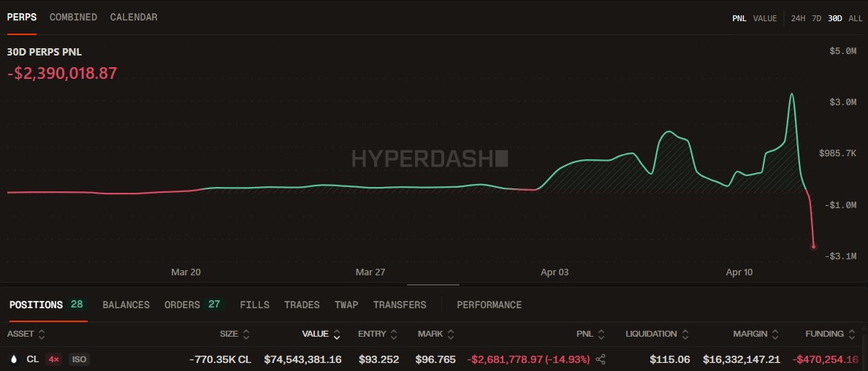Screen dimensions: 868x371
Task: Click the Mar 20 date axis label
Action: [x=186, y=272]
